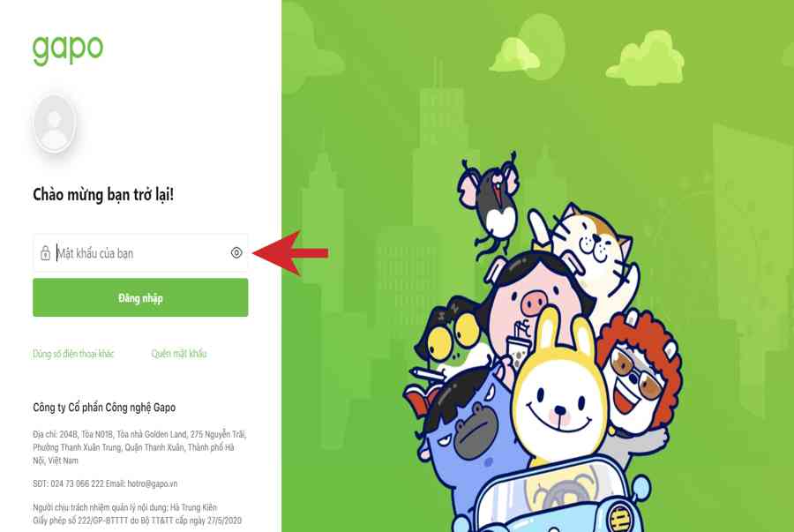The image size is (794, 532).
Task: Open the 'Quên mật khẩu' link
Action: point(179,354)
